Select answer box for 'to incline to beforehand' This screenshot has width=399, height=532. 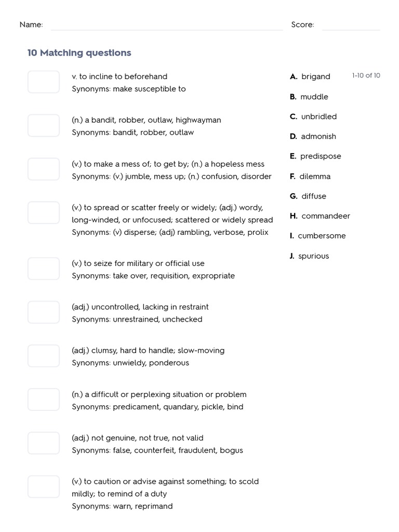coord(44,82)
